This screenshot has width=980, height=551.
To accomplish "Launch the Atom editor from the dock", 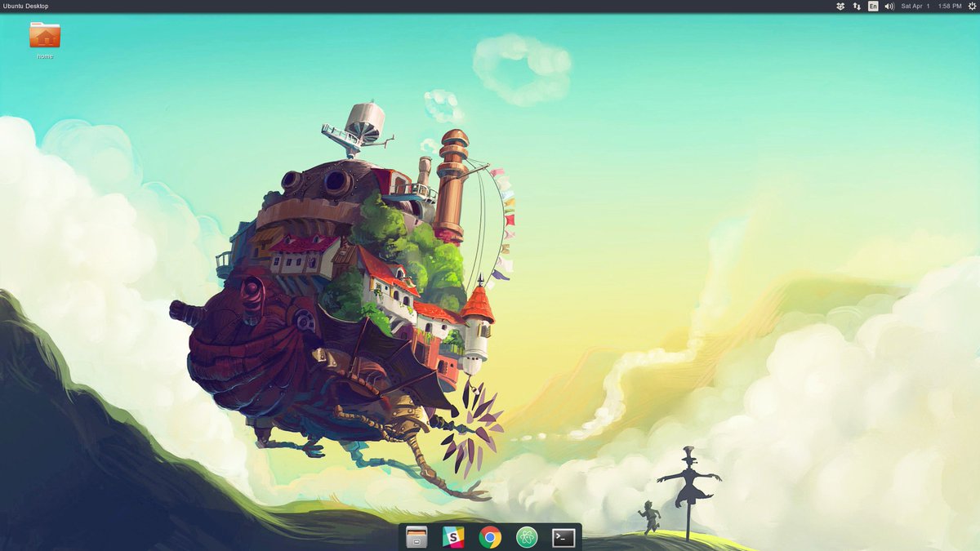I will coord(527,537).
